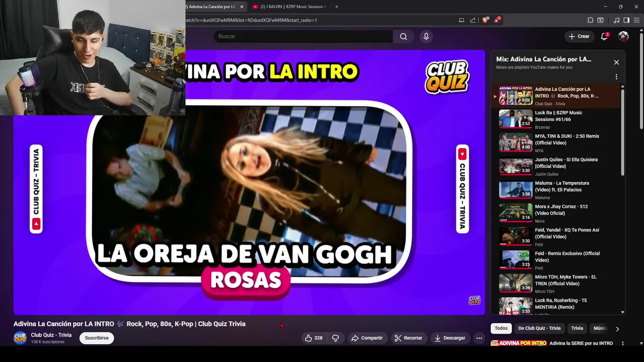Viewport: 644px width, 362px height.
Task: Select the Trivia filter chip
Action: point(577,328)
